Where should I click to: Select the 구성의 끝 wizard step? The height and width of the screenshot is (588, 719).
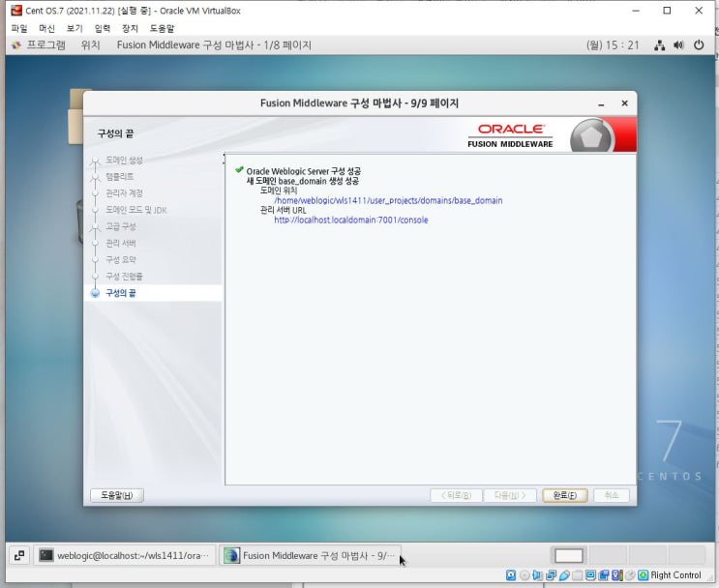pyautogui.click(x=121, y=292)
